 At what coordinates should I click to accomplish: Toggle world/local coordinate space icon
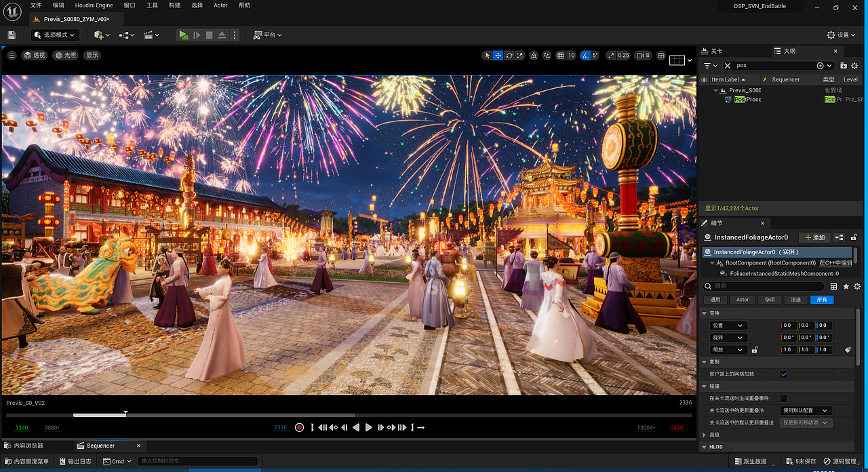[x=534, y=56]
